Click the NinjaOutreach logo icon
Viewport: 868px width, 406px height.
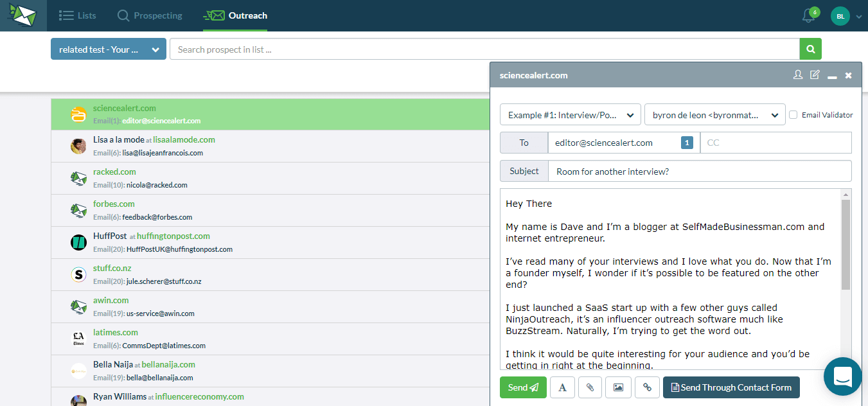click(x=23, y=15)
